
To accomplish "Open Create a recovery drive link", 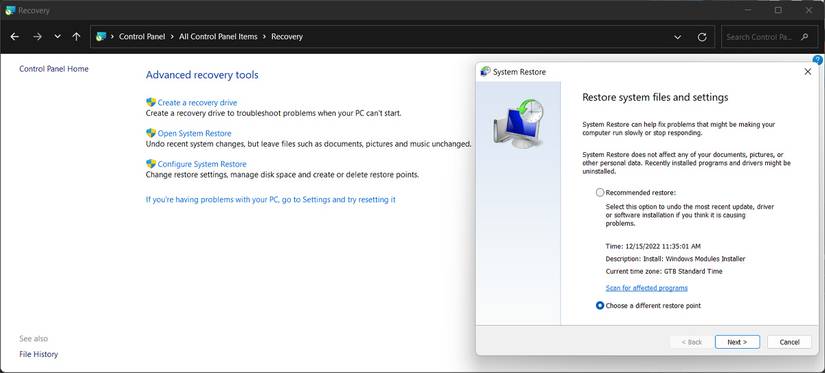I will point(197,103).
